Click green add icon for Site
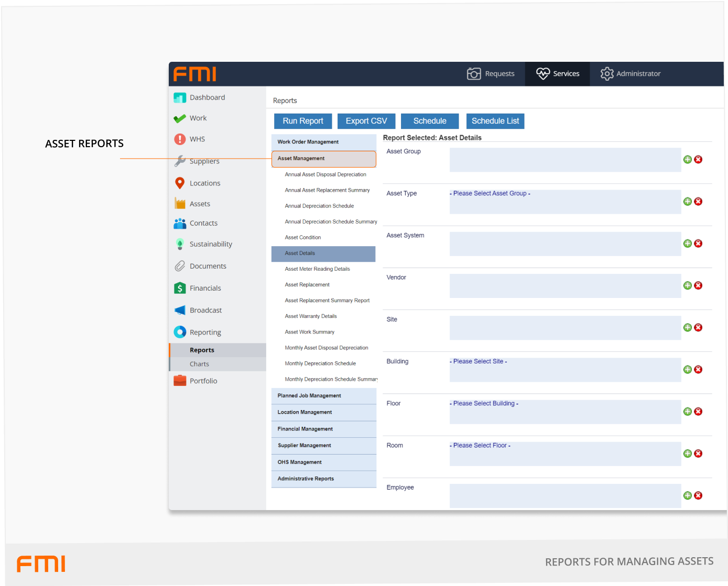The image size is (728, 586). [687, 328]
